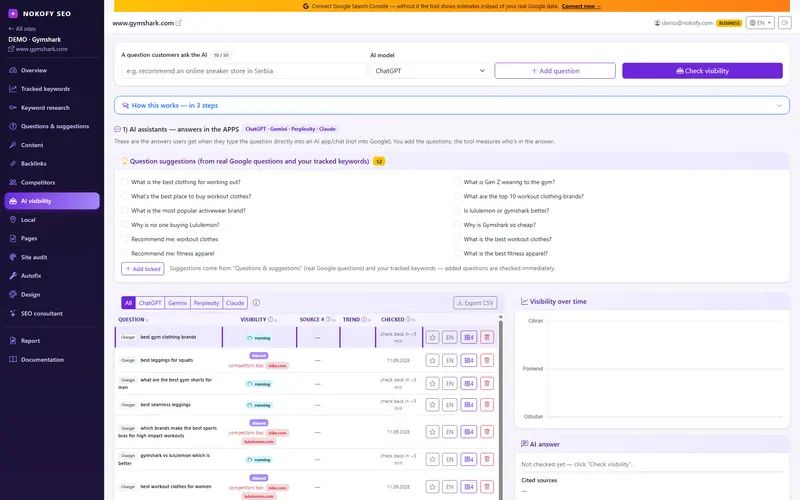Switch to the Gemini filter tab

[178, 303]
